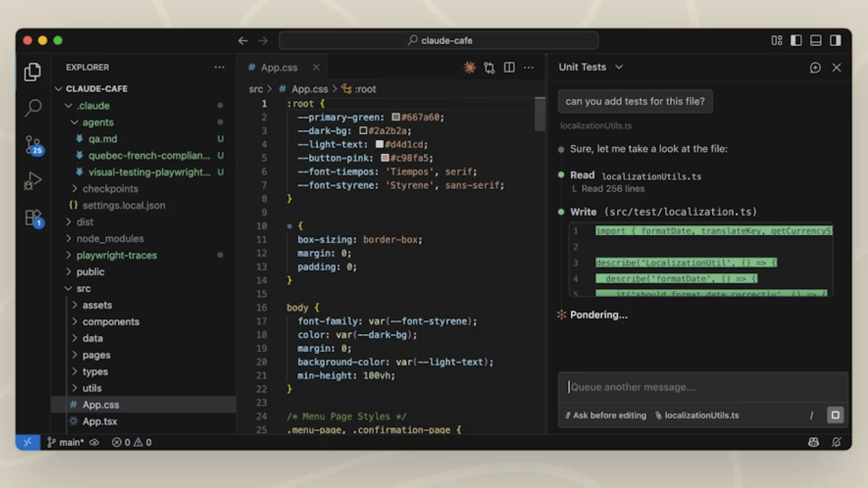Screen dimensions: 868x488
Task: Select the App.css editor tab
Action: point(279,67)
